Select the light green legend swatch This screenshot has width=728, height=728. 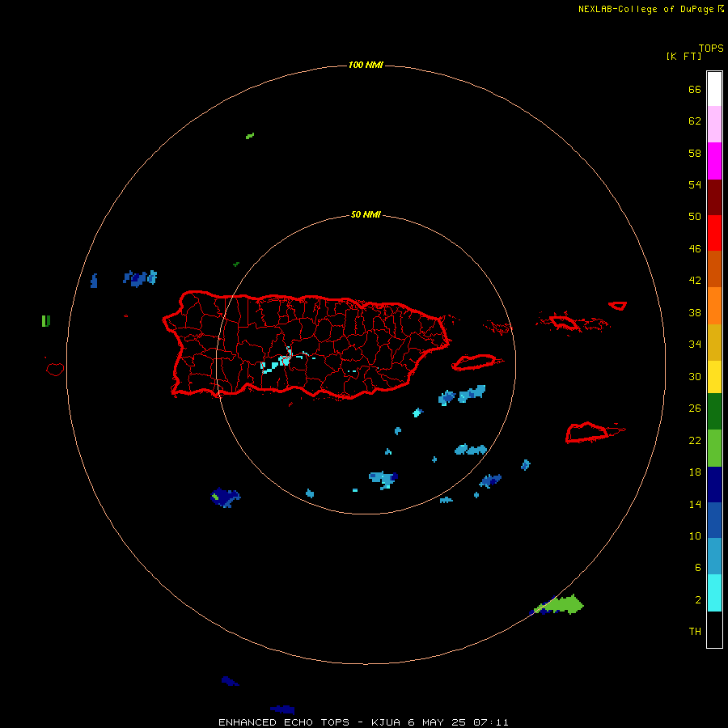[x=714, y=448]
